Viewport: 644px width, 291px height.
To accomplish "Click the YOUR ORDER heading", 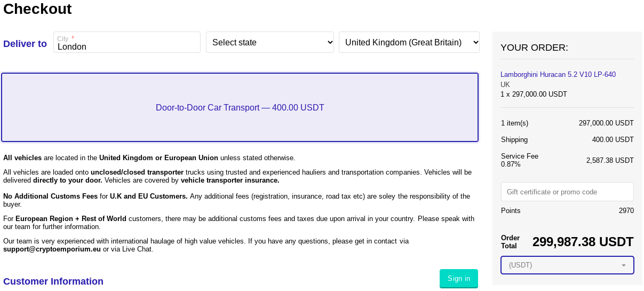I will click(x=534, y=48).
